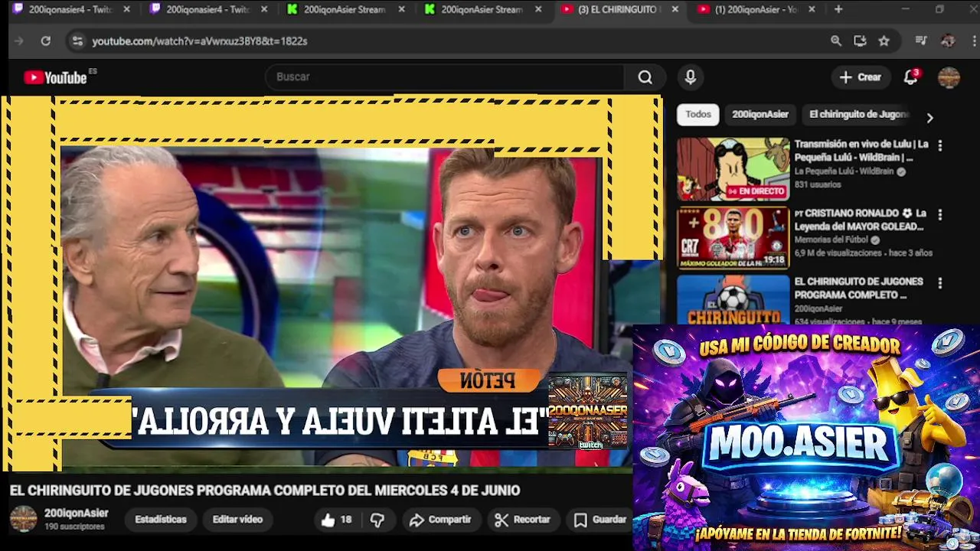Open browser profile avatar
980x551 pixels.
[x=948, y=41]
